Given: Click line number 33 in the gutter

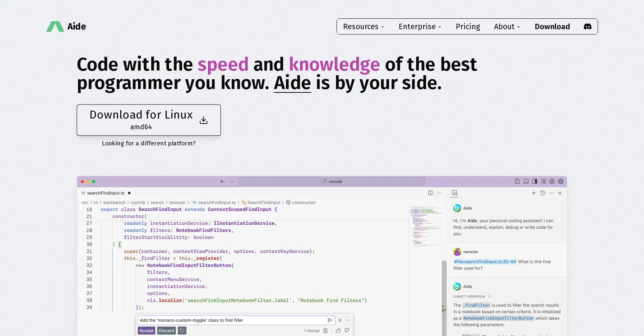Looking at the screenshot, I should coord(89,265).
